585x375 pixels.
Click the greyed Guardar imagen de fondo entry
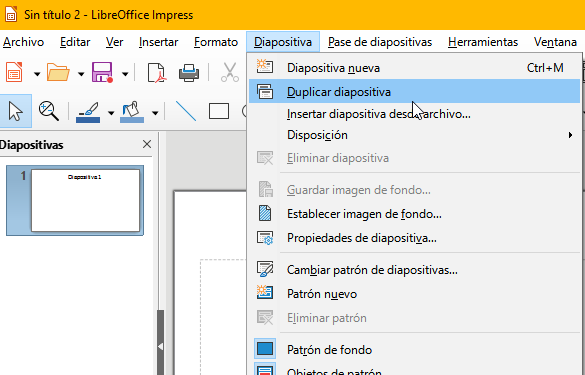414,190
